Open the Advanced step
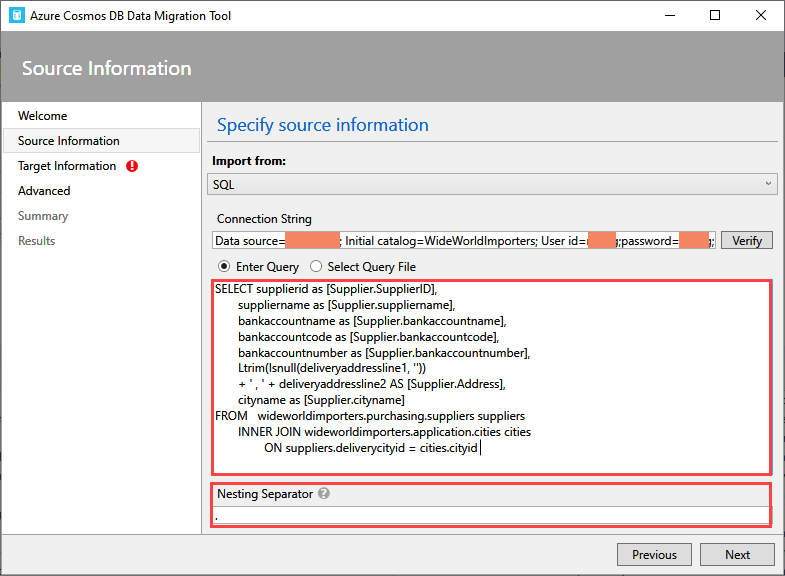The width and height of the screenshot is (785, 576). click(44, 191)
